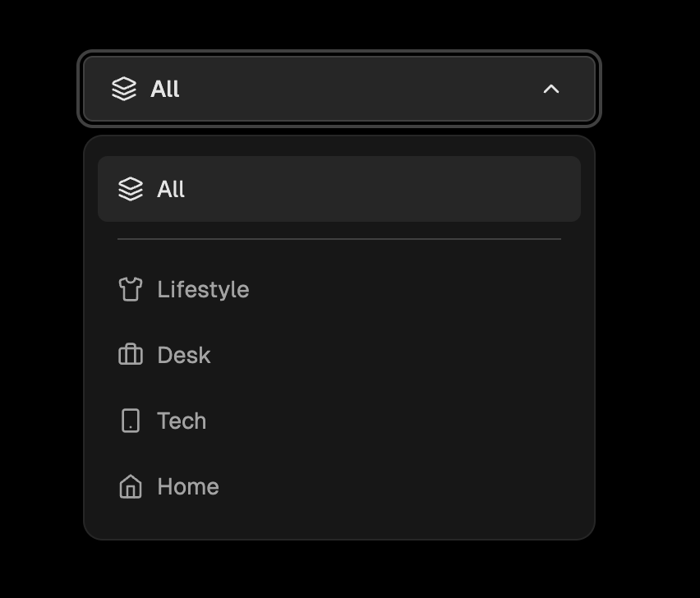700x598 pixels.
Task: Click the house icon next to Home
Action: [x=131, y=486]
